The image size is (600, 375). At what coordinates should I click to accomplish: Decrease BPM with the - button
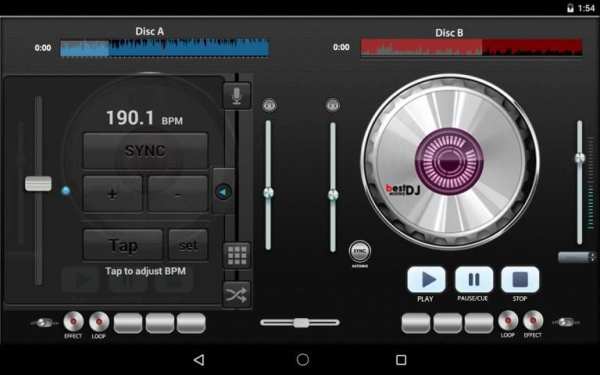click(x=178, y=194)
